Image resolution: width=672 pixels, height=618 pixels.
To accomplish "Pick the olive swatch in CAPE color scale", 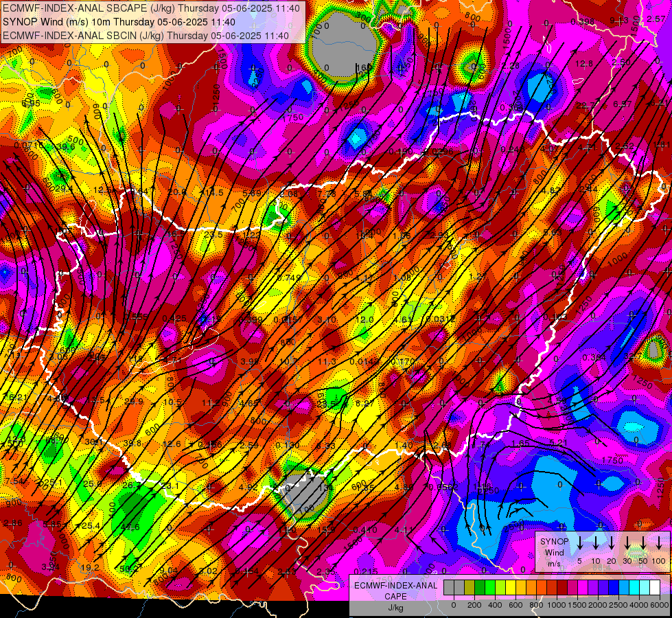I will click(x=470, y=587).
